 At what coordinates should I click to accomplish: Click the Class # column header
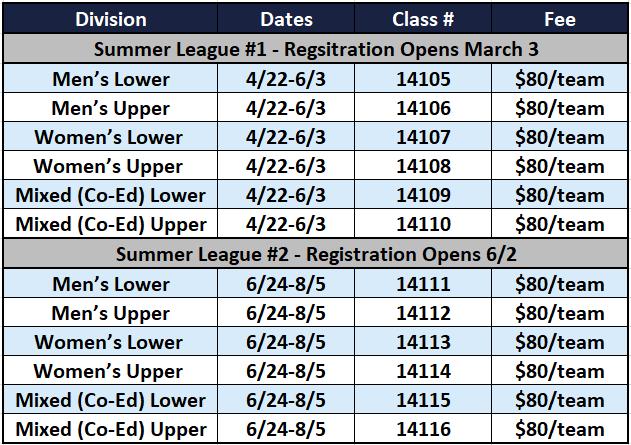pos(423,19)
